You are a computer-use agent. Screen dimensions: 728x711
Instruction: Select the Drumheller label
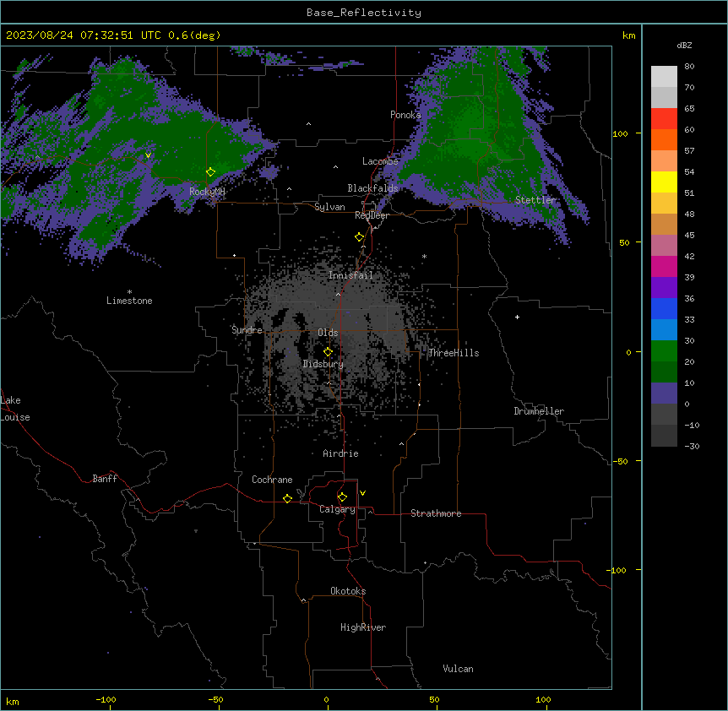tap(539, 411)
